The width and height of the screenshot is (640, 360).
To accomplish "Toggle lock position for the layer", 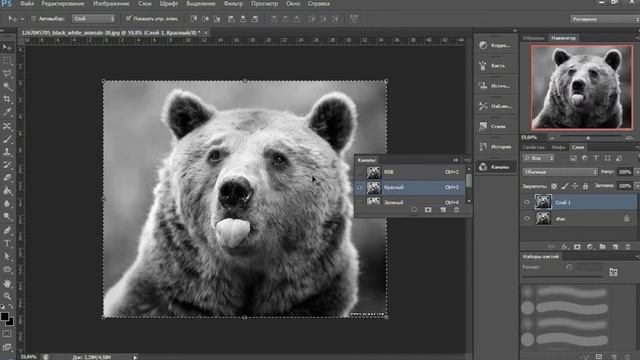I will coord(575,186).
